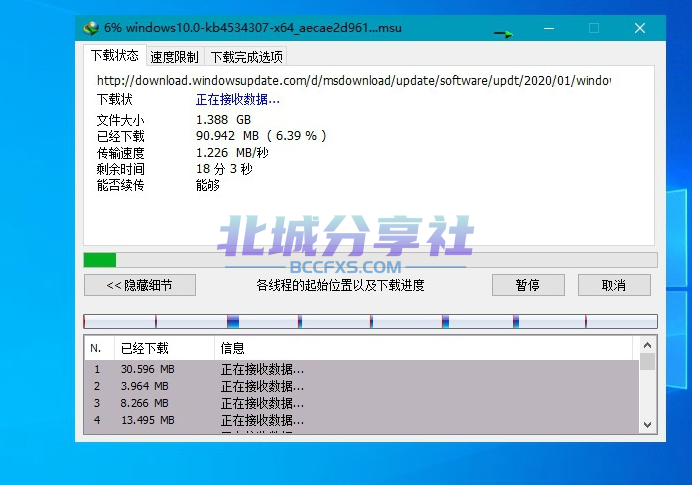The width and height of the screenshot is (692, 485).
Task: Click the thread segments progress bar
Action: (370, 321)
